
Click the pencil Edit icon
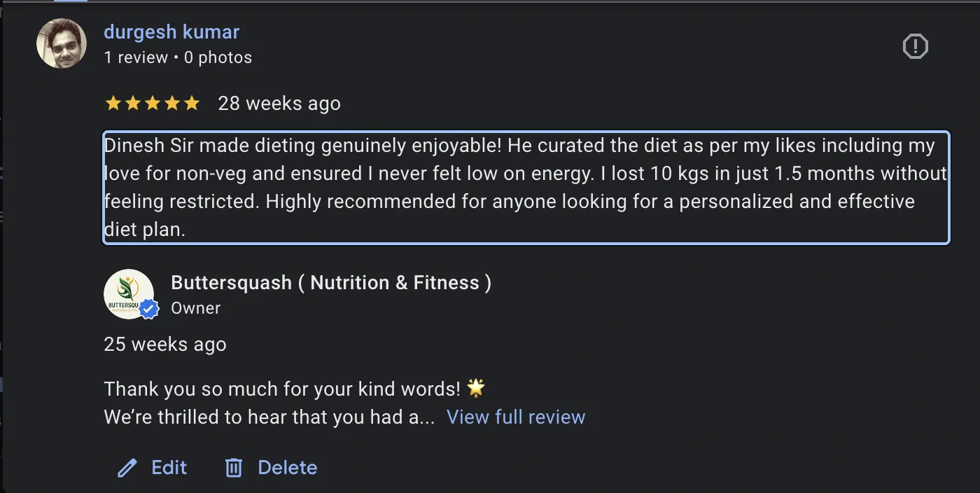(x=127, y=468)
